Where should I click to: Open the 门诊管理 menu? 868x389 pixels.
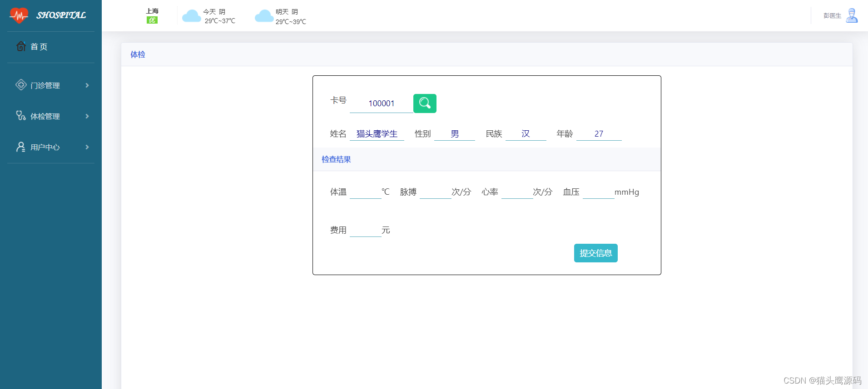pyautogui.click(x=51, y=85)
